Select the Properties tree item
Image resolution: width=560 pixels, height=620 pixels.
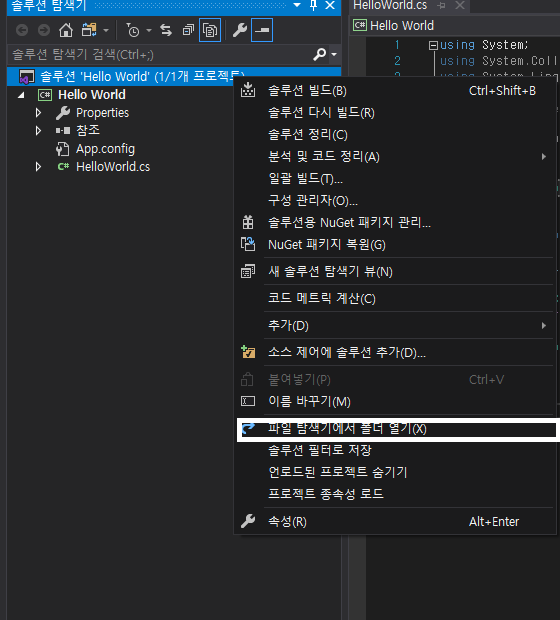point(102,113)
